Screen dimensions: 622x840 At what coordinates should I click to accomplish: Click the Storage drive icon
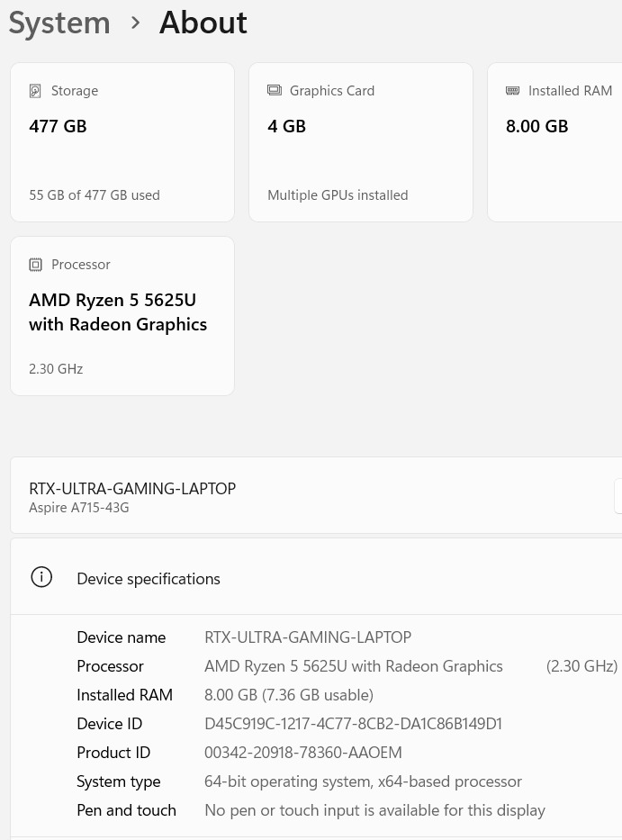pyautogui.click(x=35, y=91)
